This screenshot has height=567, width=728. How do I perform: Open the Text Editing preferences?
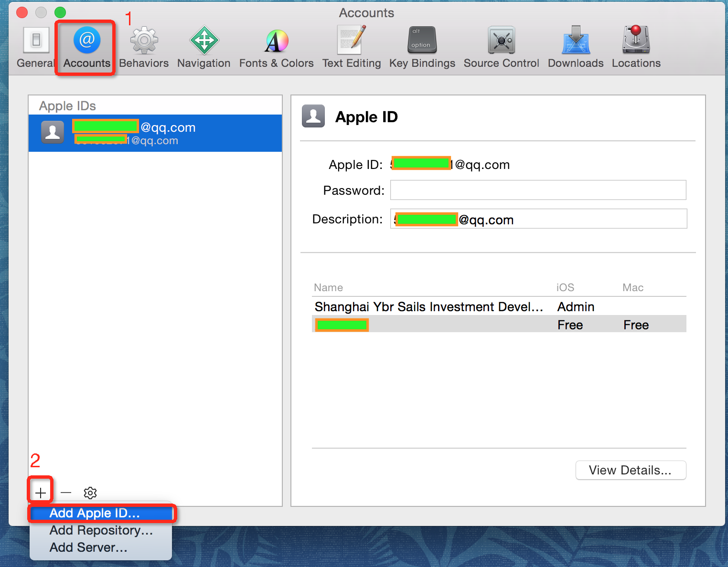pos(352,48)
